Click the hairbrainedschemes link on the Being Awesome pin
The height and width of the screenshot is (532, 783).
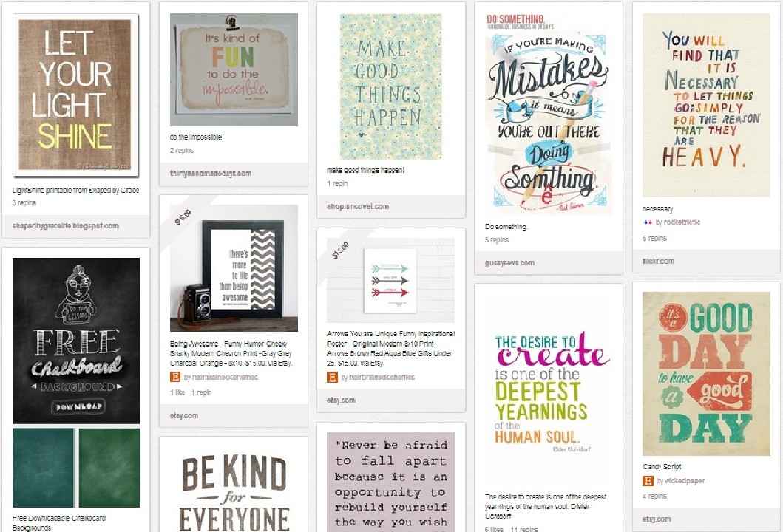[226, 378]
